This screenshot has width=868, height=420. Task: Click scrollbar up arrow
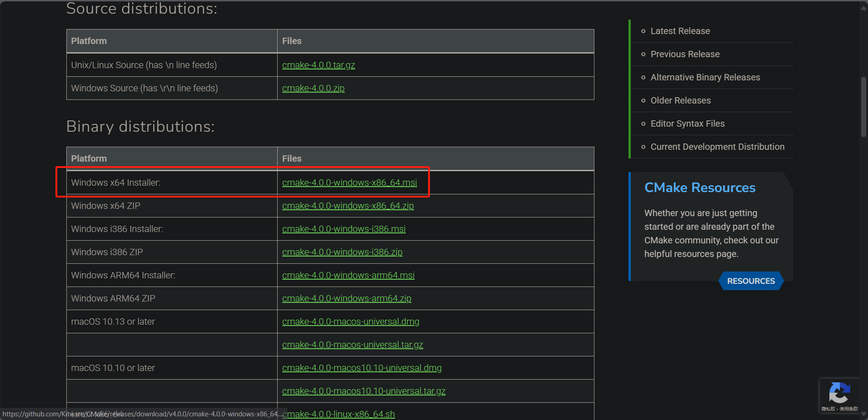click(863, 7)
